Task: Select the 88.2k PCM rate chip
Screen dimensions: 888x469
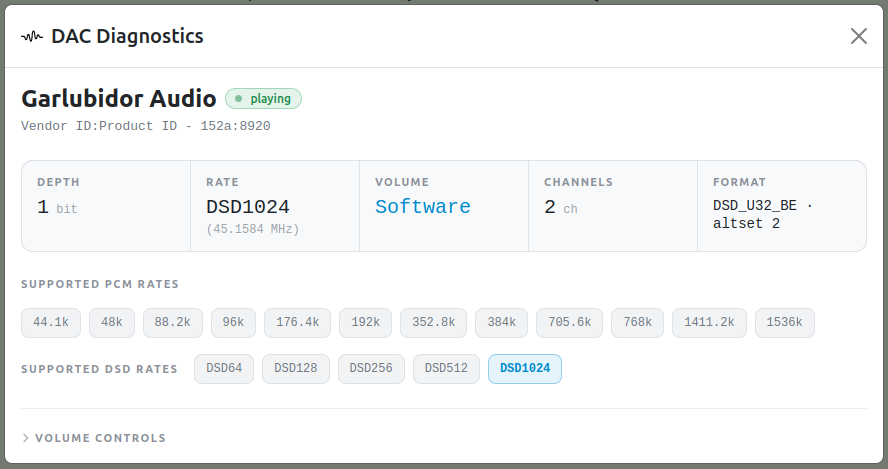Action: [x=173, y=322]
